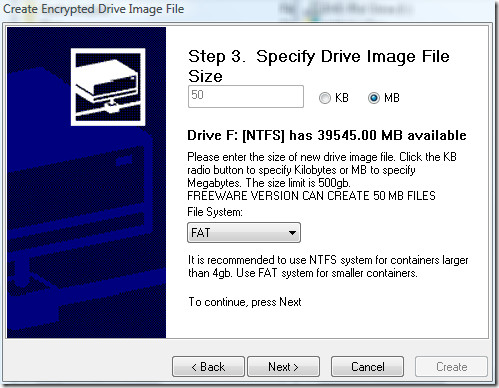Click the FREEWARE VERSION notice line
Viewport: 499px width, 388px height.
(x=311, y=196)
